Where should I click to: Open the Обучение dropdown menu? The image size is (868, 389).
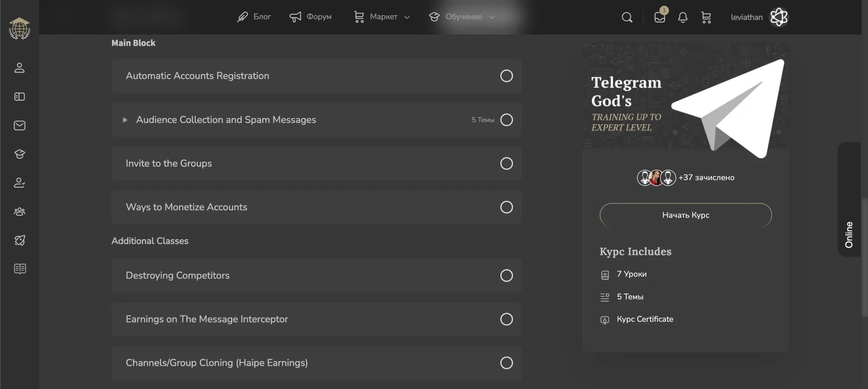pos(463,17)
